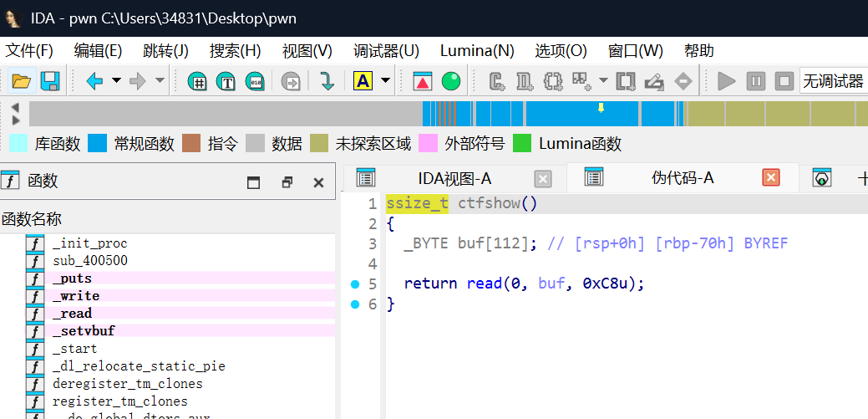This screenshot has width=868, height=419.
Task: Click the yellow position marker in navigation band
Action: [x=601, y=108]
